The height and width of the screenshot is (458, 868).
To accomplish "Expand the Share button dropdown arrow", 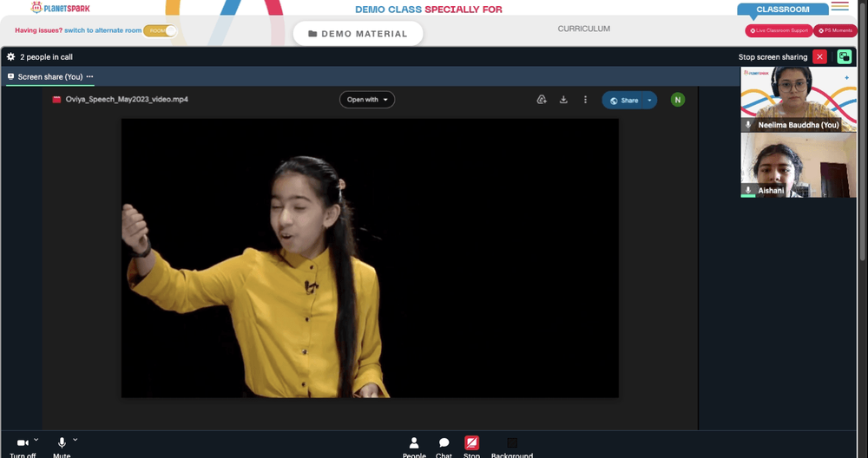I will [649, 100].
